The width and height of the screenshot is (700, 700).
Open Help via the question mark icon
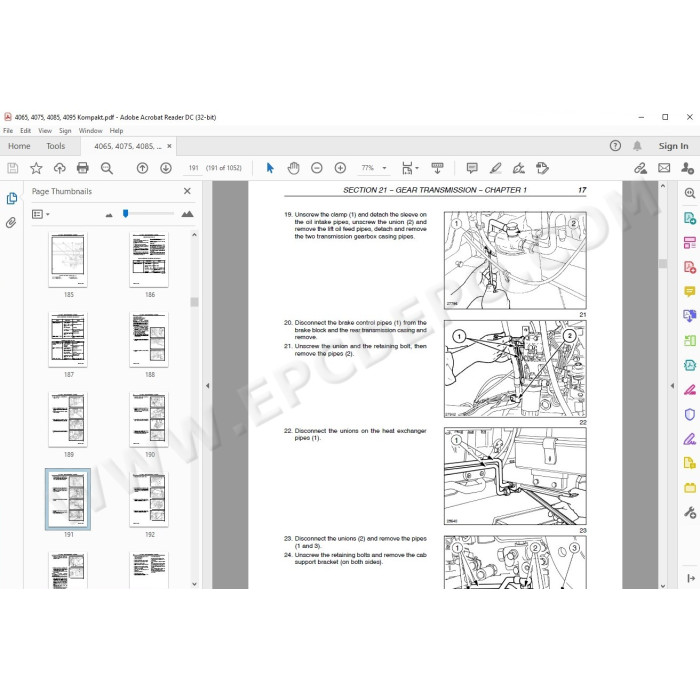pyautogui.click(x=615, y=146)
